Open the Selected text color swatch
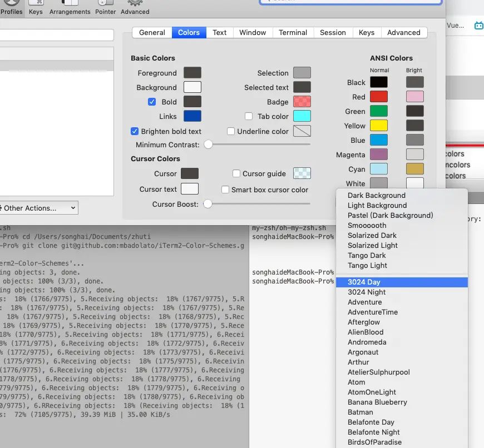484x448 pixels. [x=302, y=87]
